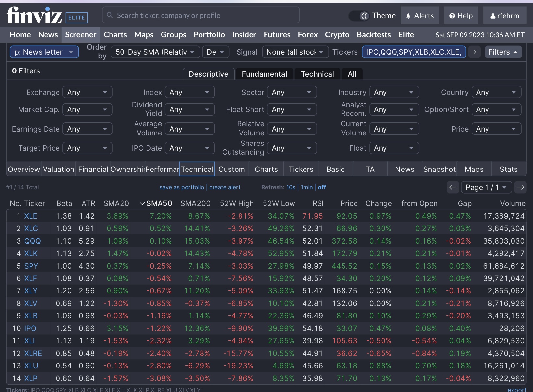This screenshot has width=533, height=392.
Task: Sort by Beta column header
Action: point(64,203)
